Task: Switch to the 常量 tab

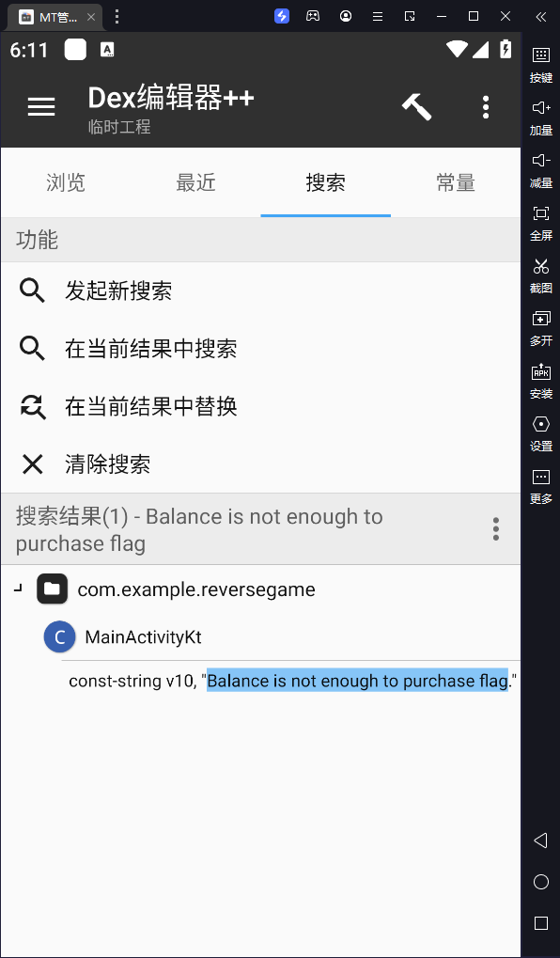Action: tap(456, 182)
